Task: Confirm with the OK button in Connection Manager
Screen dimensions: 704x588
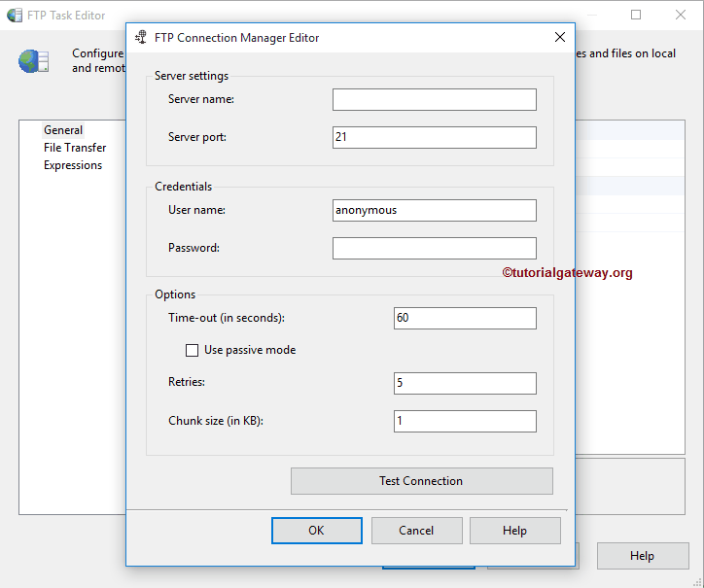Action: coord(317,530)
